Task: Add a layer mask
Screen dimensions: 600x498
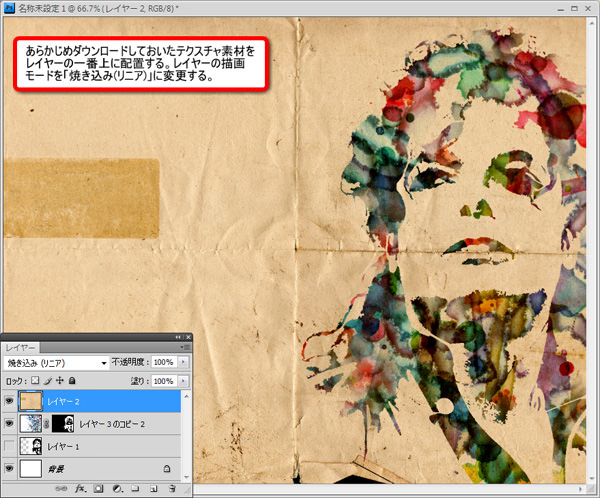Action: (99, 488)
